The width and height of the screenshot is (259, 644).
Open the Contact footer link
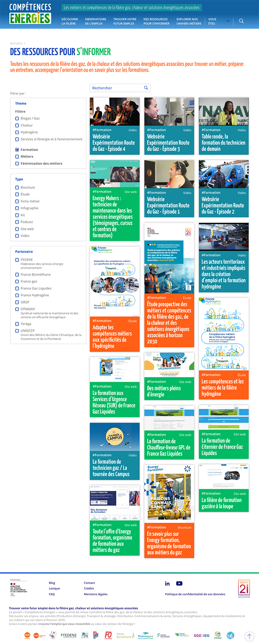[x=89, y=583]
